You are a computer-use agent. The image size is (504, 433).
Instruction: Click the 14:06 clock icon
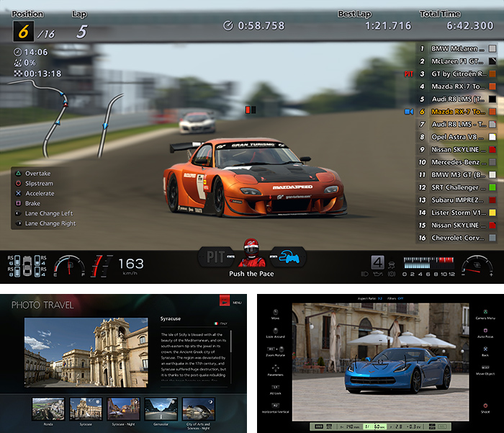point(18,52)
